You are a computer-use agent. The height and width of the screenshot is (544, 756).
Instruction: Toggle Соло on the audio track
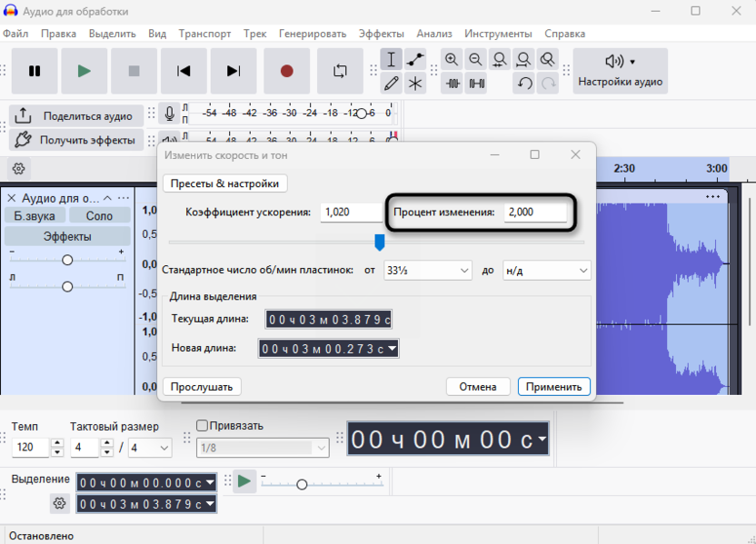coord(99,215)
